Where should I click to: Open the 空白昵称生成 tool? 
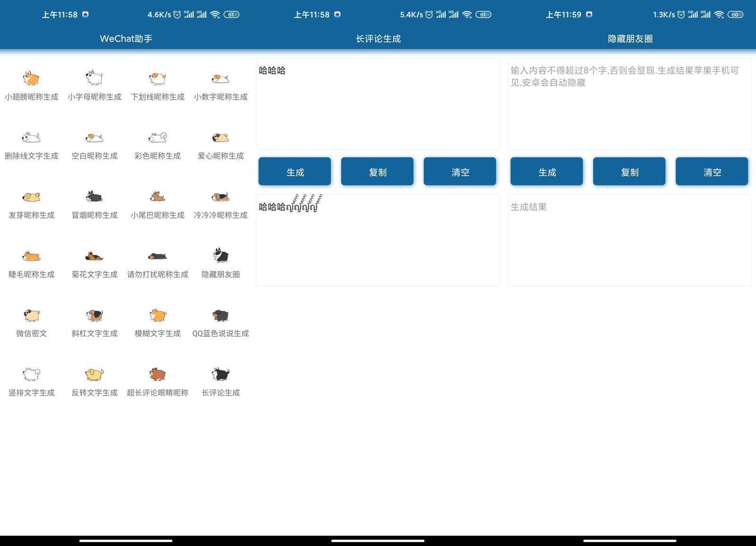coord(94,144)
